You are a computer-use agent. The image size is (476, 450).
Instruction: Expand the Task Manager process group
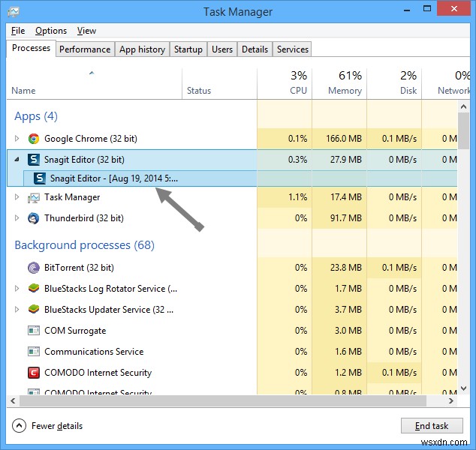coord(17,197)
